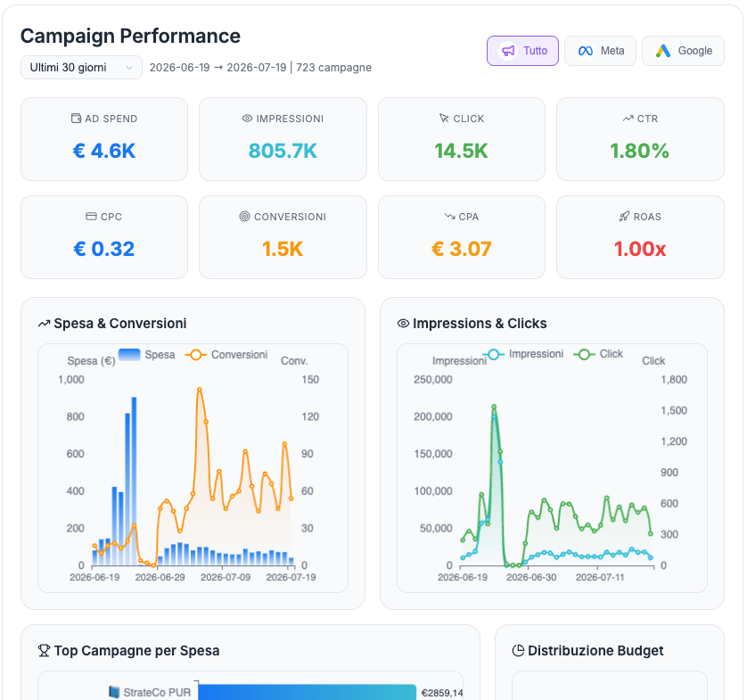This screenshot has height=700, width=747.
Task: Click the CTR value 1.80%
Action: click(x=640, y=151)
